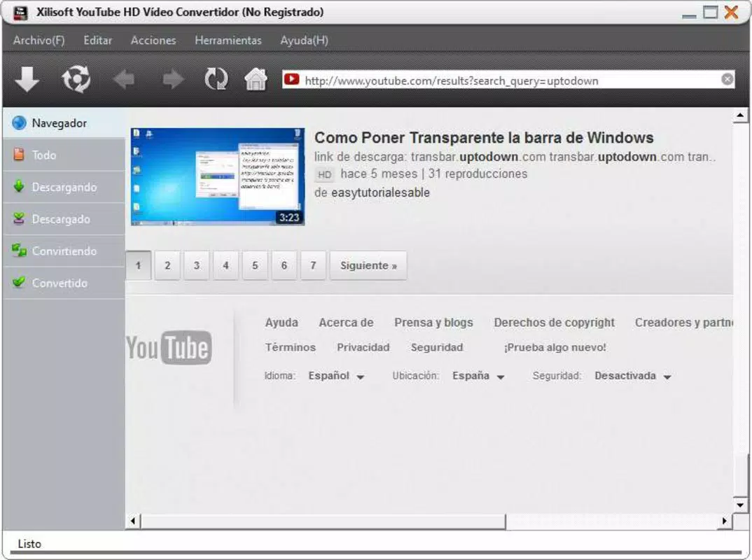The width and height of the screenshot is (752, 560).
Task: Open the Términos link
Action: point(290,347)
